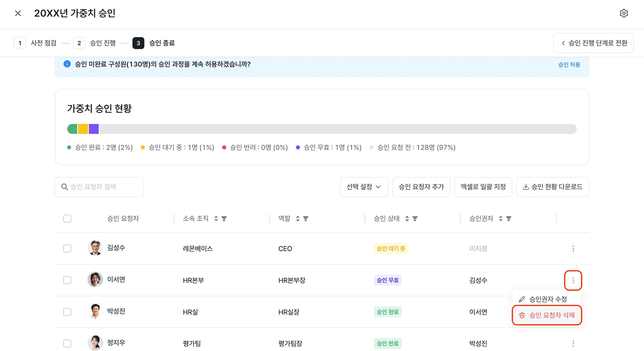Screen dimensions: 644x351
Task: Sort by 역할 column
Action: (298, 218)
